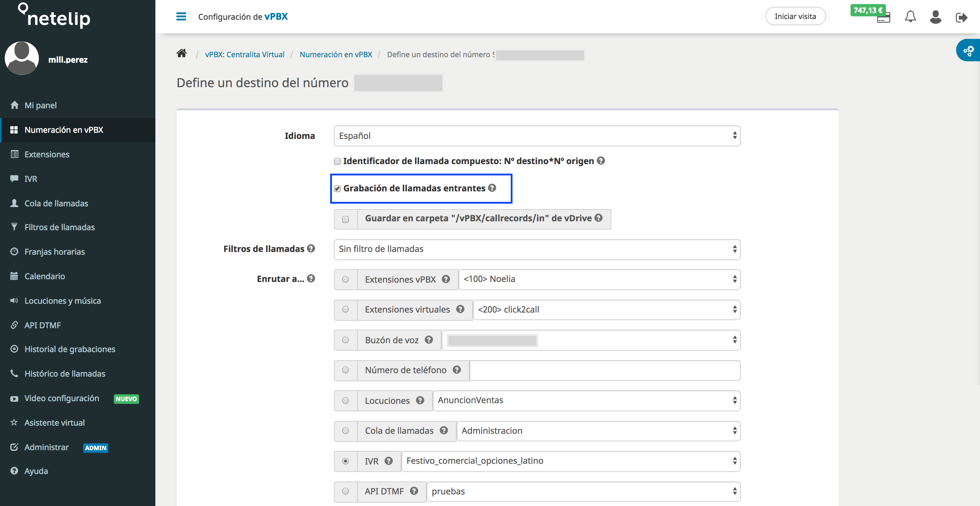The image size is (980, 506).
Task: Open the Idioma Español dropdown
Action: click(537, 136)
